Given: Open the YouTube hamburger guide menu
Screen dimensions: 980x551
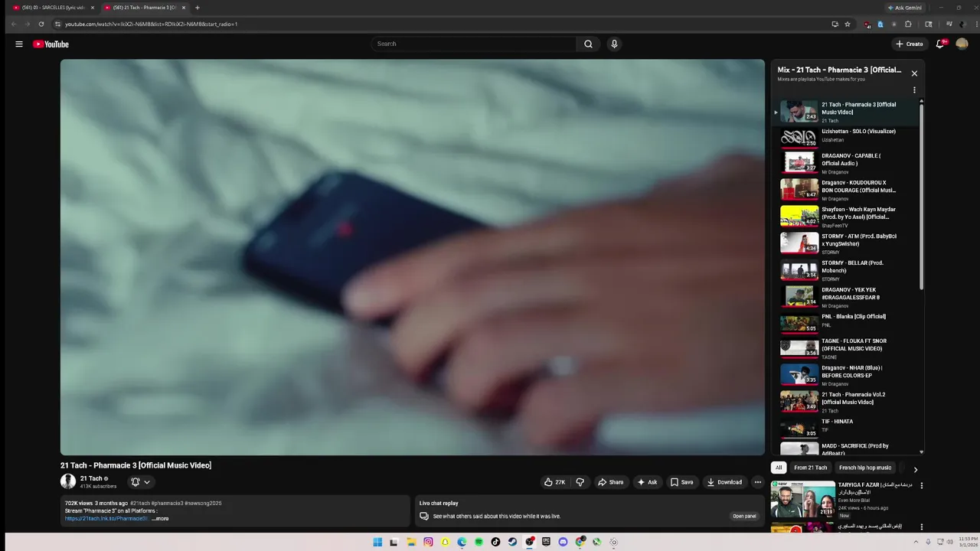Looking at the screenshot, I should 19,44.
